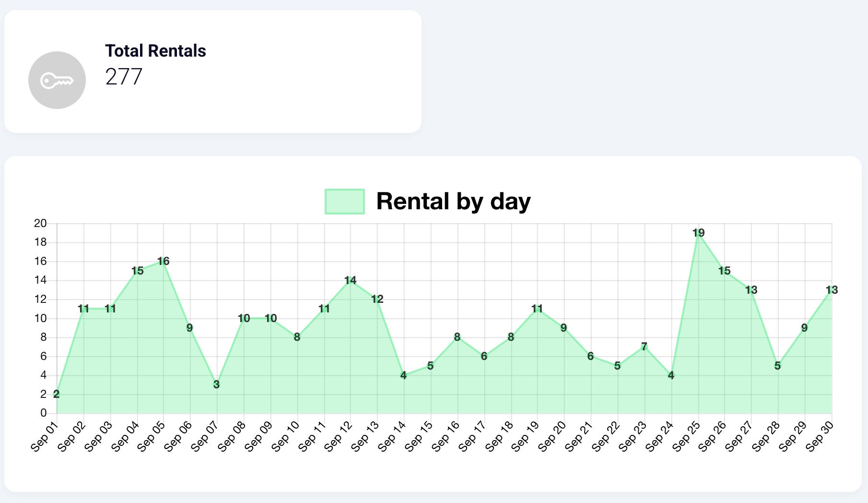
Task: Click the Sep 30 axis label
Action: pos(820,436)
